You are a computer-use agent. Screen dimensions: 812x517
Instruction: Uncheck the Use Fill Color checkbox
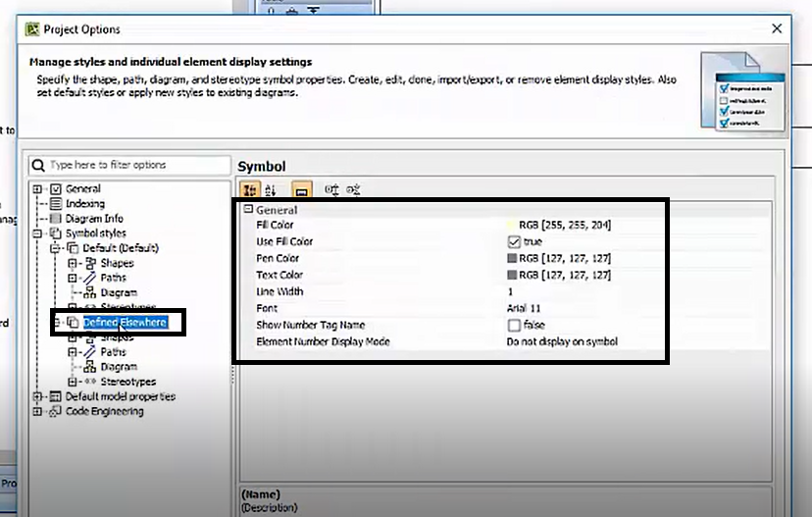pos(513,241)
